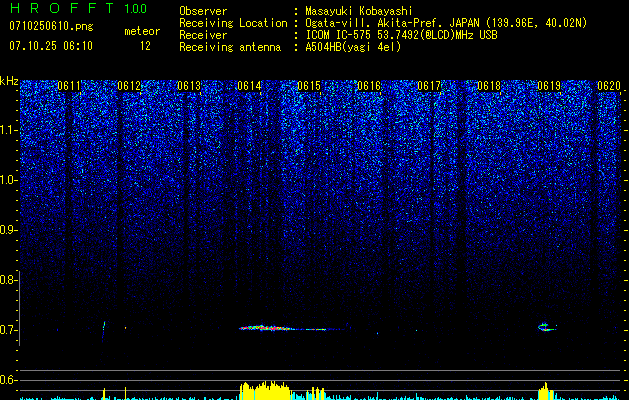629x400 pixels.
Task: Select the observer name Masayuki Kobayashi
Action: click(x=359, y=11)
